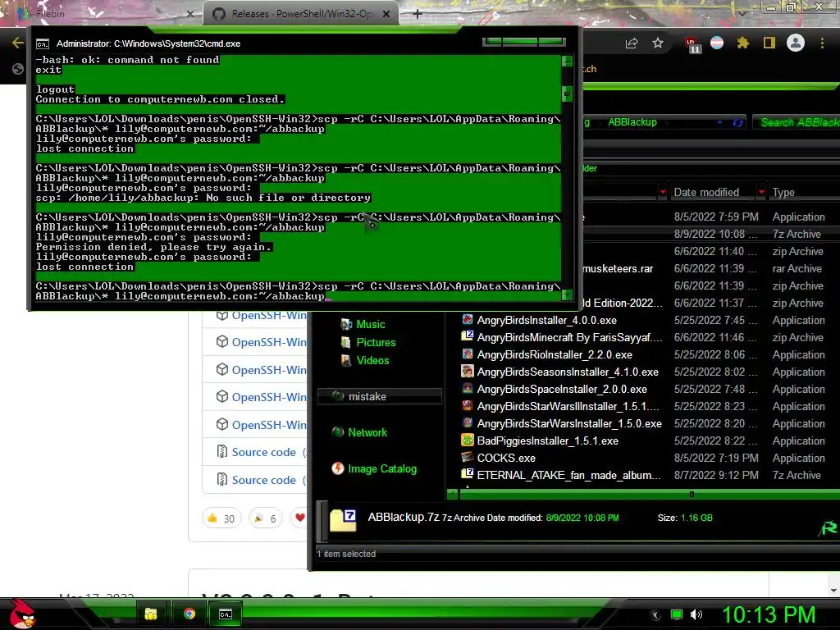Click the thumbs up 30 reaction
Viewport: 840px width, 630px height.
(x=221, y=518)
